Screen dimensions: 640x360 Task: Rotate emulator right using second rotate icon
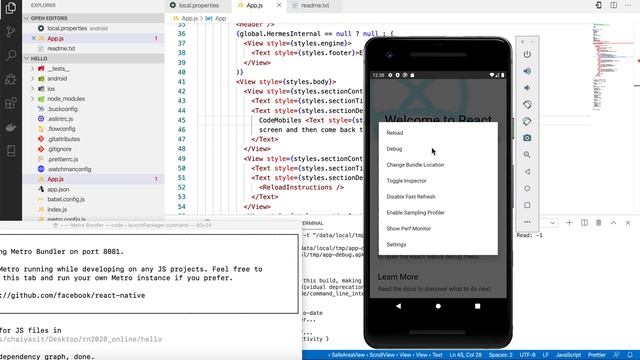click(527, 121)
